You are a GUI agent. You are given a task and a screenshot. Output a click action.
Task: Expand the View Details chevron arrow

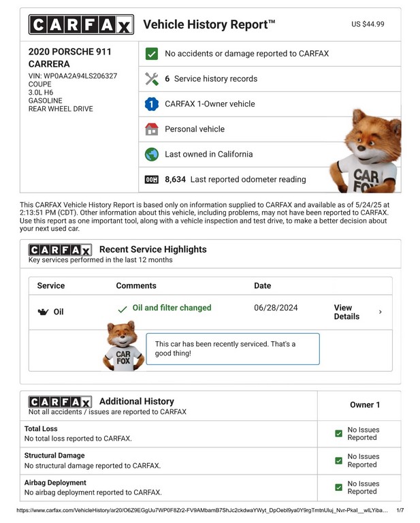(381, 312)
